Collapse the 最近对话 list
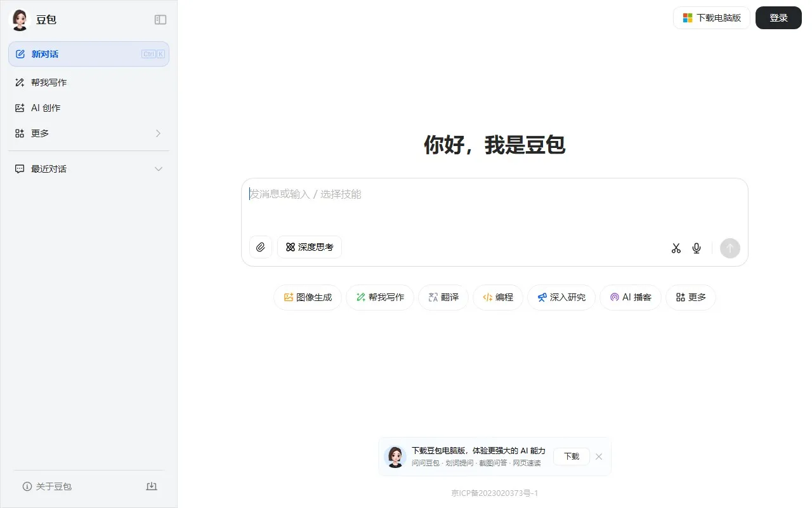 pos(158,169)
